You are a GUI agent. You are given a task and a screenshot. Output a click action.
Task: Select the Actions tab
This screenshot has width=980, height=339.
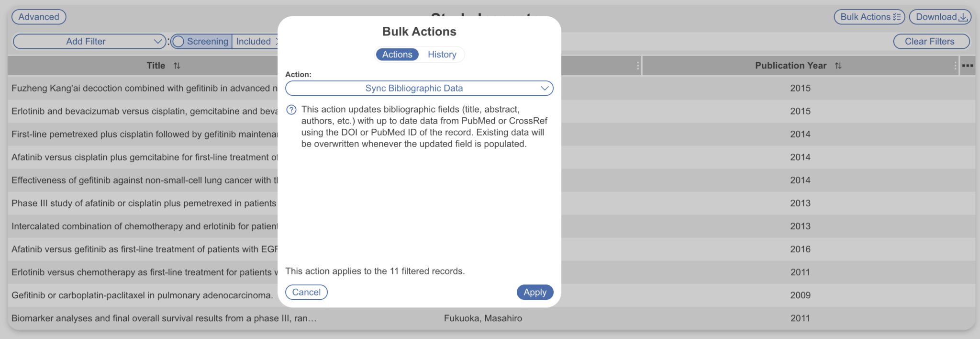[396, 54]
